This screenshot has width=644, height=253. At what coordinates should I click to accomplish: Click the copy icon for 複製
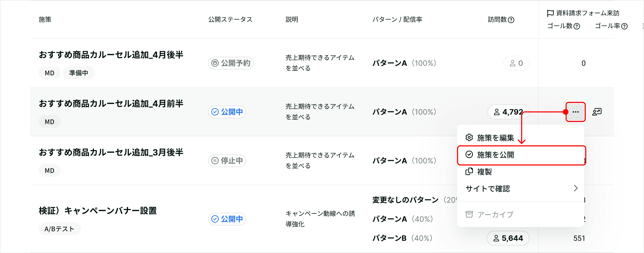[469, 172]
